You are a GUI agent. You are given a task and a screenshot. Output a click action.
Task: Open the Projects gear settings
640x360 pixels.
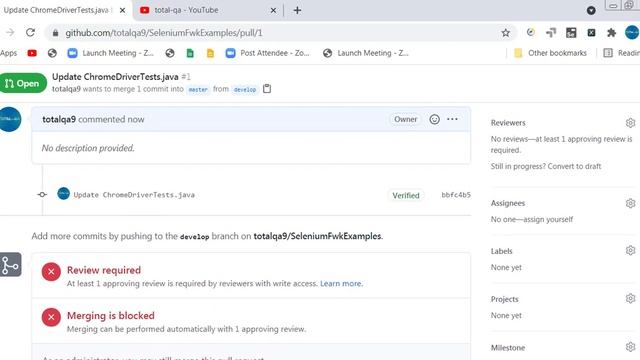click(630, 298)
